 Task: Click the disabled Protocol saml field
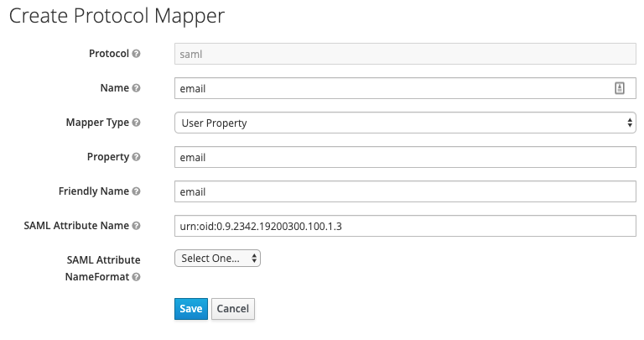coord(405,54)
